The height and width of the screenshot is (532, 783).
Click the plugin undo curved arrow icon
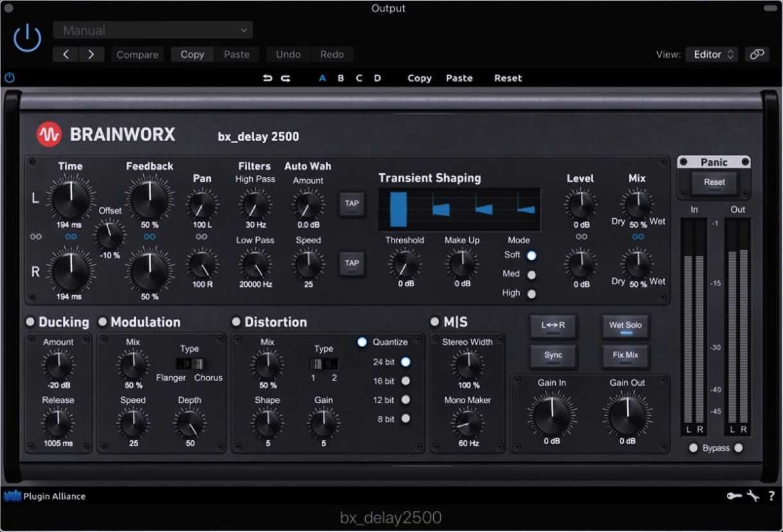pos(268,78)
